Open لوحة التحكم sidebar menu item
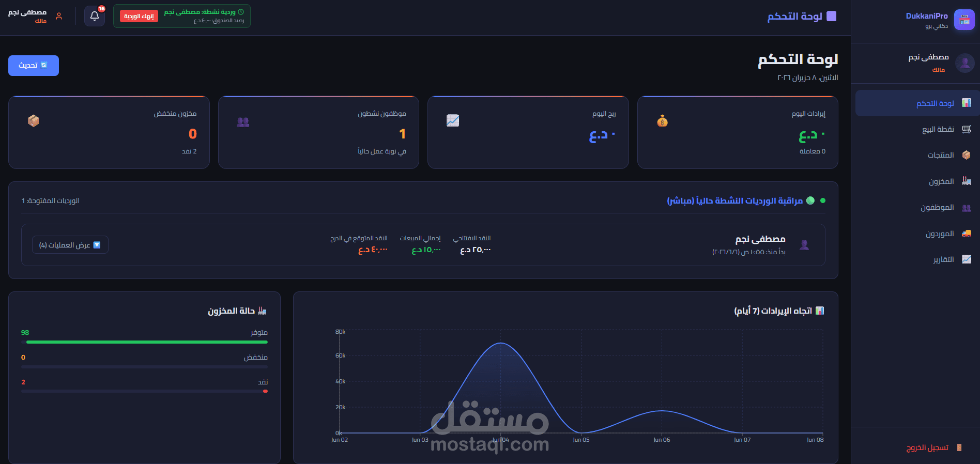Viewport: 980px width, 464px height. pyautogui.click(x=917, y=103)
